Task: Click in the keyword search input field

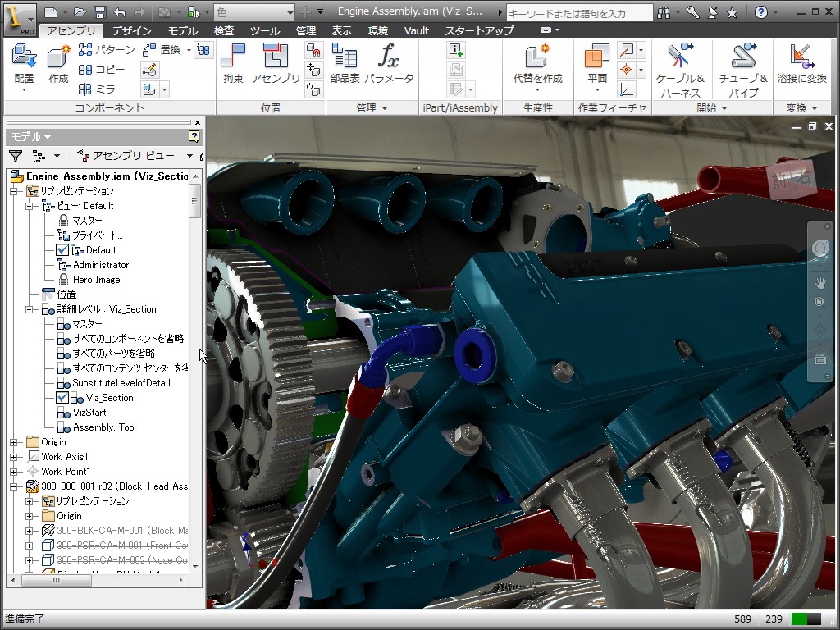Action: (x=579, y=12)
